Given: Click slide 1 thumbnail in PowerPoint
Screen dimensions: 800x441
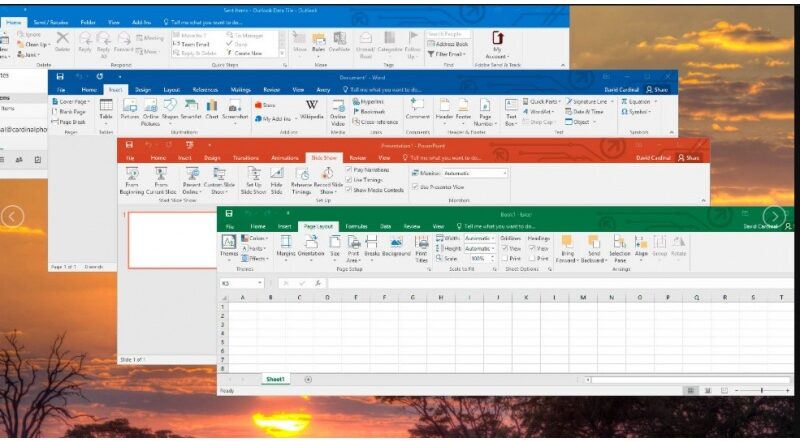Looking at the screenshot, I should tap(172, 240).
